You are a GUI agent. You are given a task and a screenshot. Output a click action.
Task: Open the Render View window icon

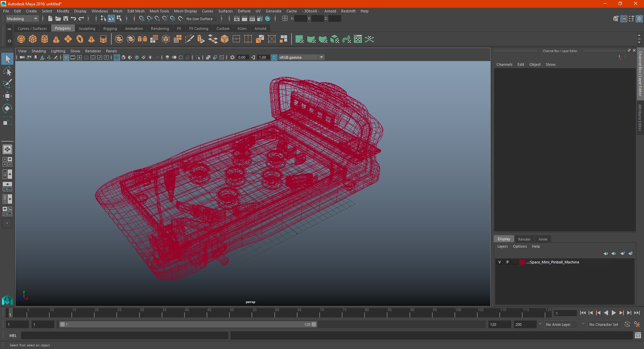click(x=237, y=19)
